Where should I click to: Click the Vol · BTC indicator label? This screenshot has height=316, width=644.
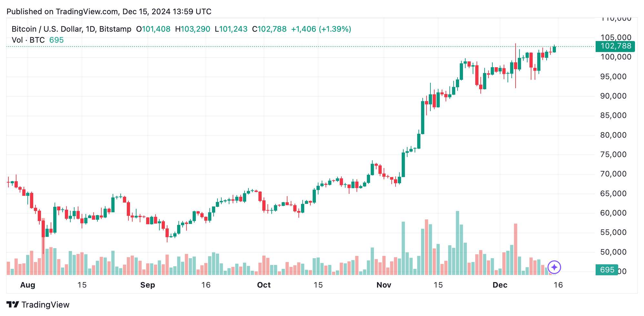[28, 40]
